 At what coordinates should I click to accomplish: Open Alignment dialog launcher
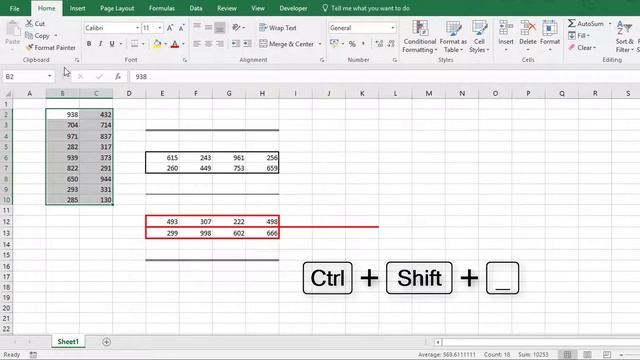(x=322, y=60)
